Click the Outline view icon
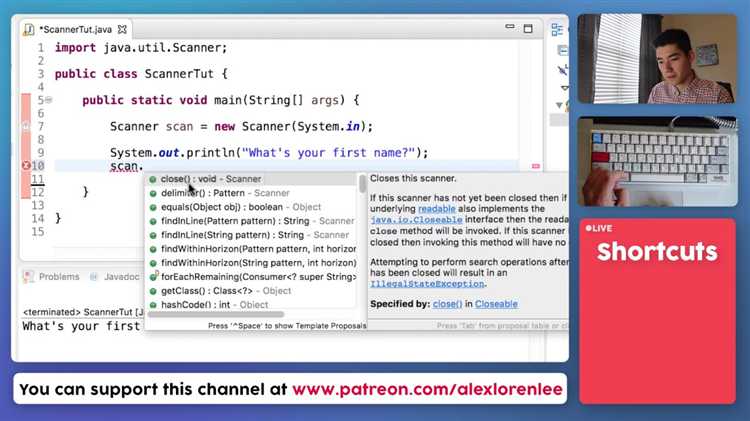Image resolution: width=750 pixels, height=421 pixels. point(557,30)
